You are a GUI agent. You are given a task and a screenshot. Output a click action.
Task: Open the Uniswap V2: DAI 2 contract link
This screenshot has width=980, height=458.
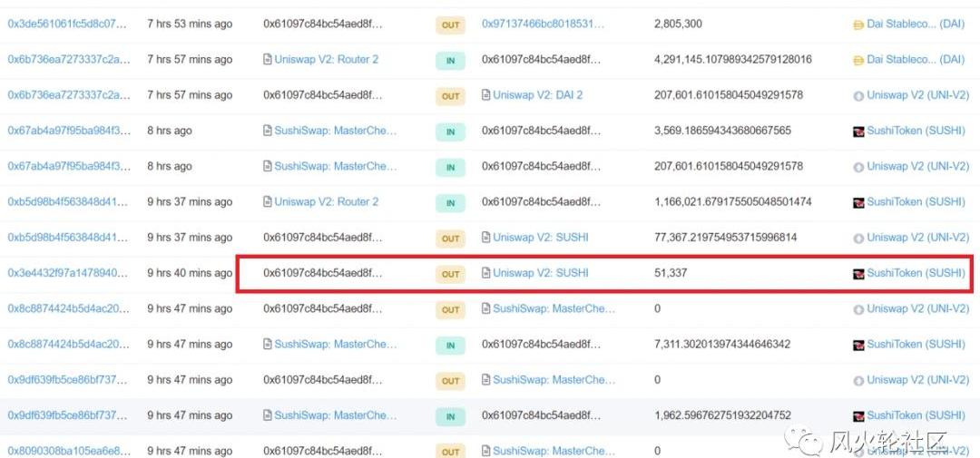(x=537, y=95)
